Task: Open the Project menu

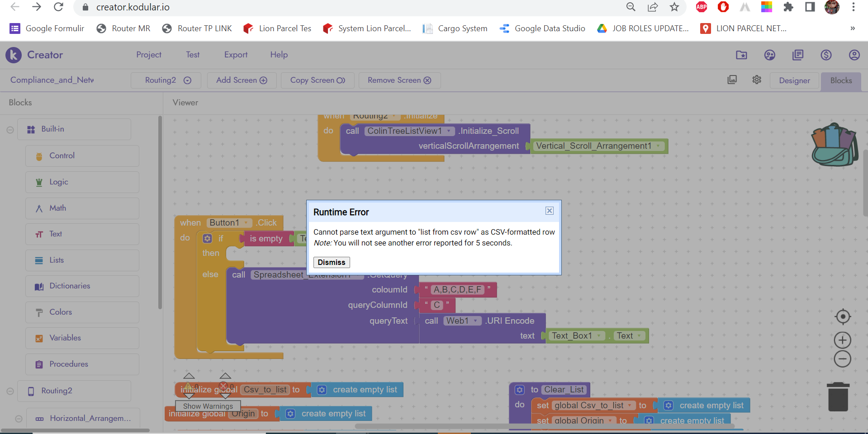Action: coord(149,55)
